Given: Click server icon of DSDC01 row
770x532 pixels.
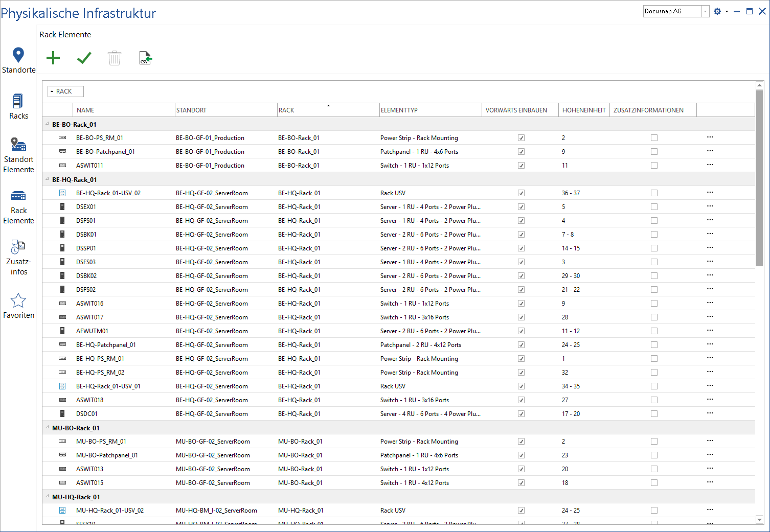Looking at the screenshot, I should (62, 413).
